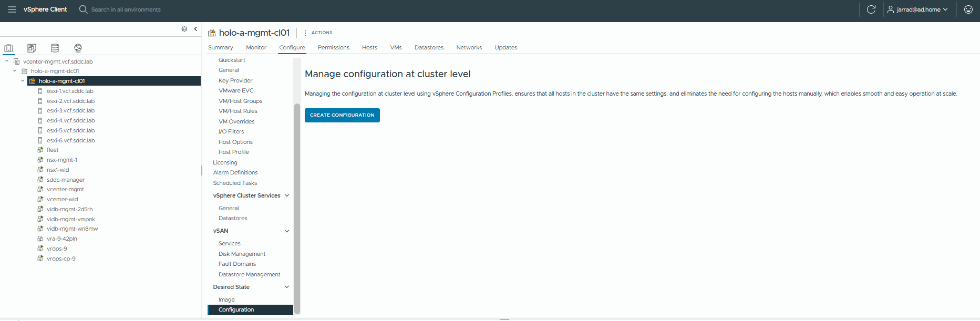Collapse the Desired State section

tap(287, 287)
